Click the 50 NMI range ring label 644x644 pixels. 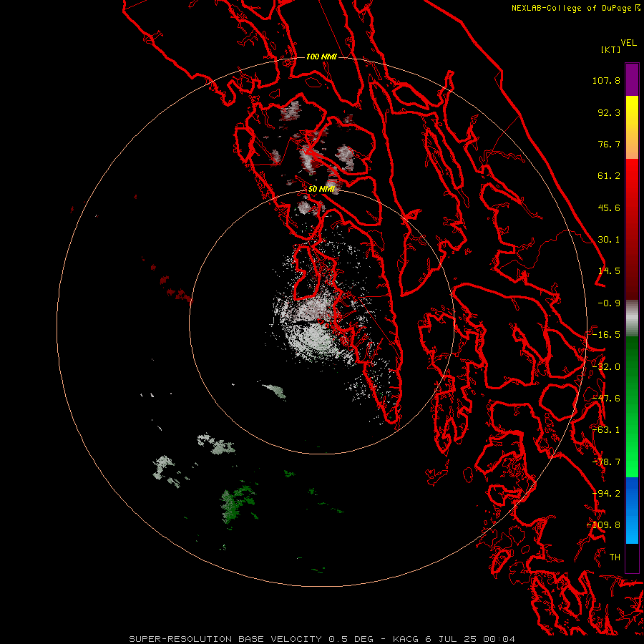[321, 189]
